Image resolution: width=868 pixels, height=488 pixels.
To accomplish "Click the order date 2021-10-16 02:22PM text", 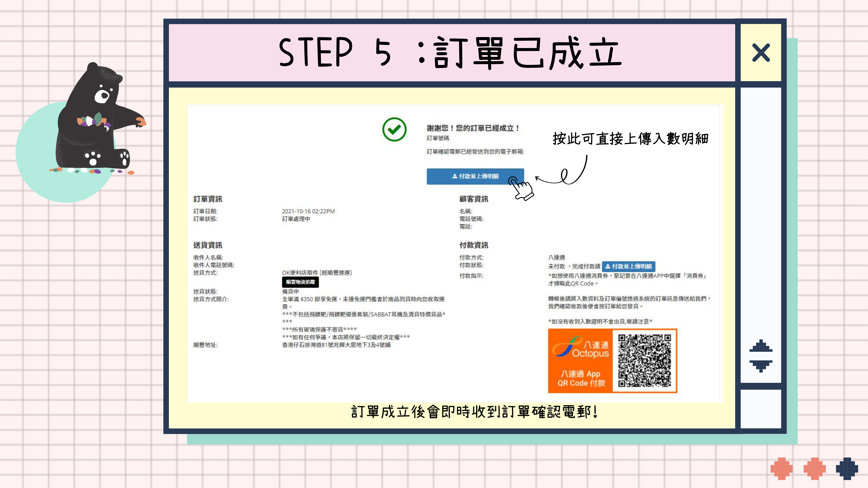I will point(308,211).
